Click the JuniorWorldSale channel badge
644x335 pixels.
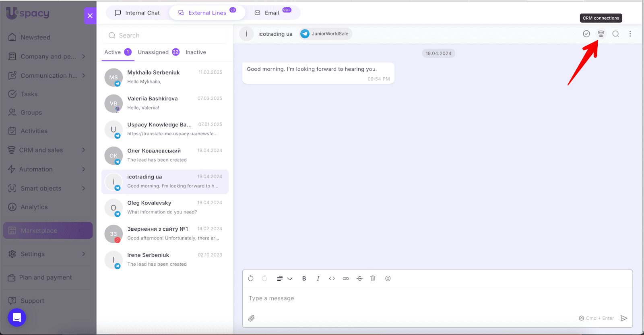coord(325,34)
